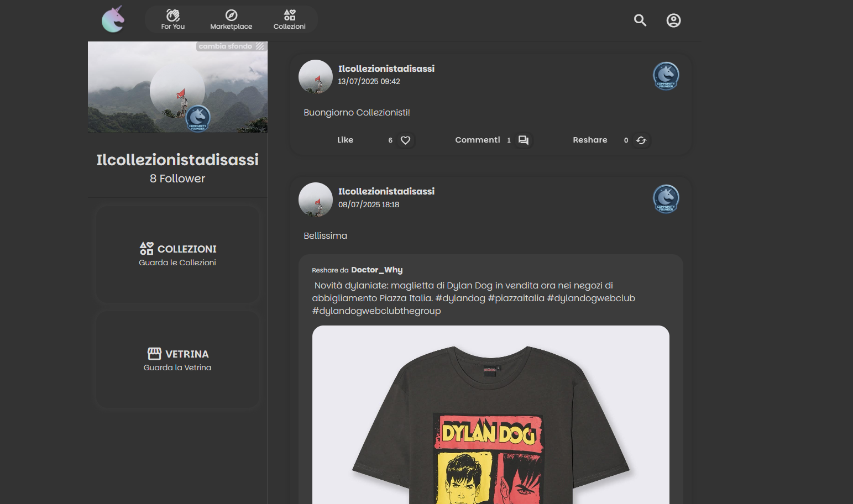Screen dimensions: 853x504
Task: Click the Reshare label on first post
Action: point(590,140)
